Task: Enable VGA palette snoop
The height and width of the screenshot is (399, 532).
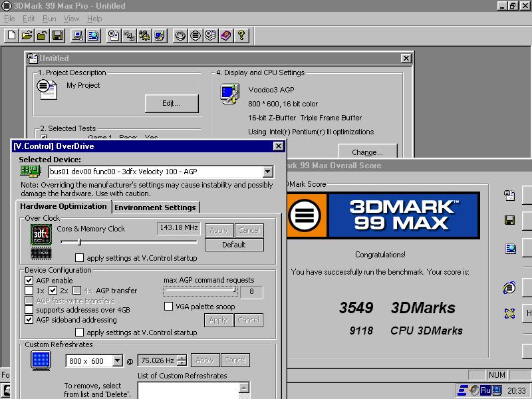Action: click(x=168, y=307)
